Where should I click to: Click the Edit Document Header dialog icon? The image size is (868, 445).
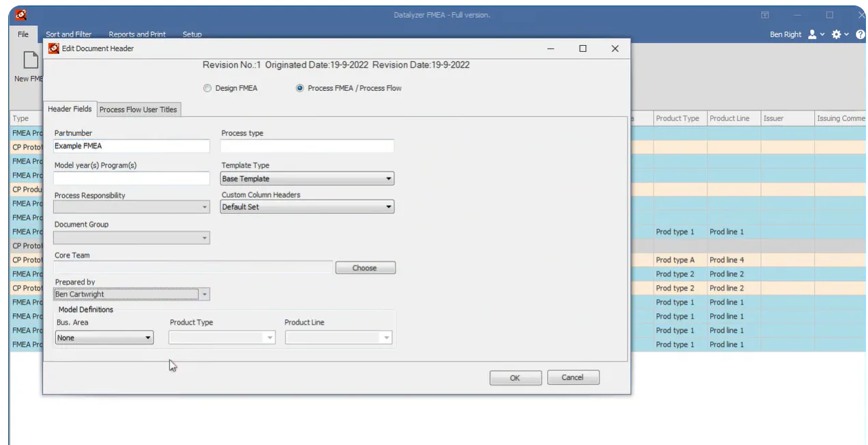[54, 49]
